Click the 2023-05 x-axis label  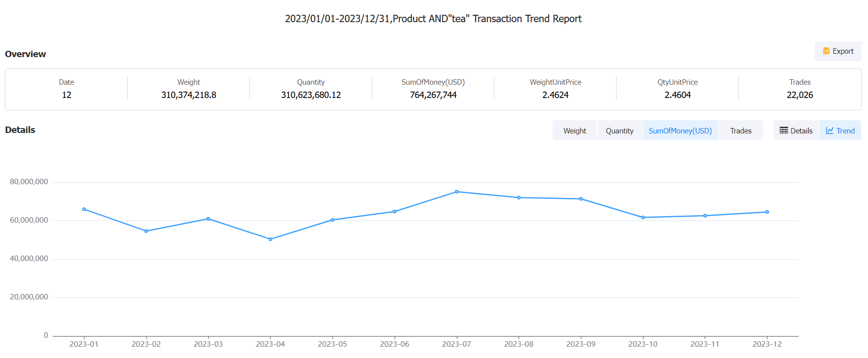click(x=333, y=344)
